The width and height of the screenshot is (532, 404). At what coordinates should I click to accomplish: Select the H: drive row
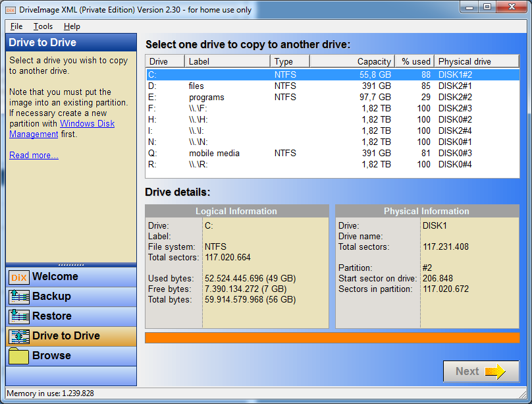(333, 119)
